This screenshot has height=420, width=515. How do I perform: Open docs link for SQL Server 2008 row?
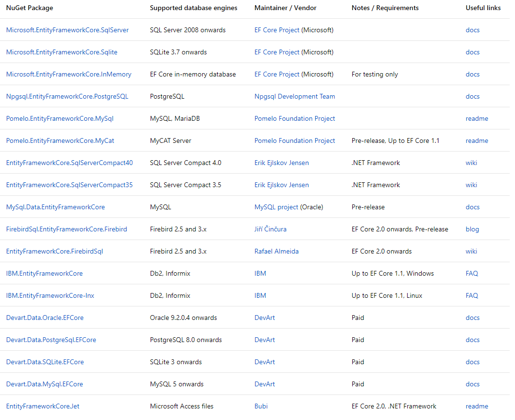(x=472, y=30)
